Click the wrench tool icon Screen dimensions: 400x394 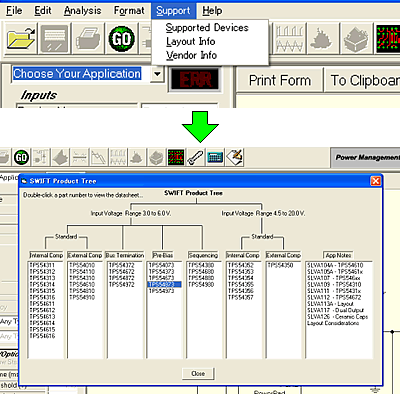(195, 157)
